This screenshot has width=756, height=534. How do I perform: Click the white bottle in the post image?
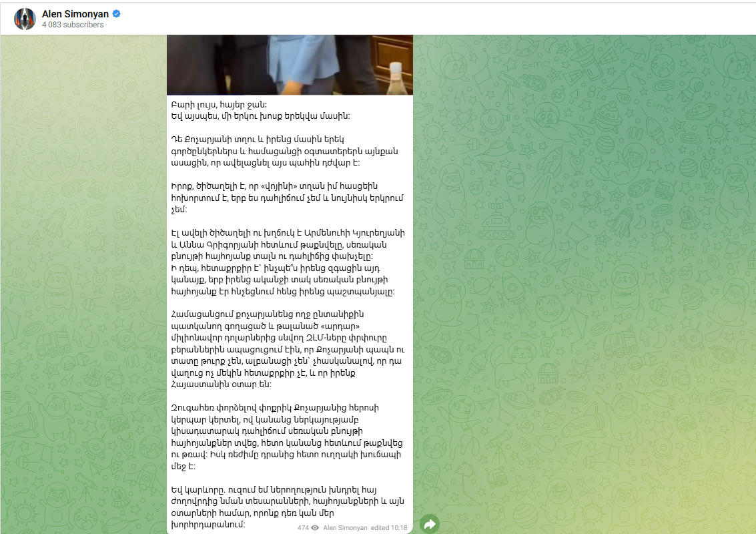pos(396,79)
